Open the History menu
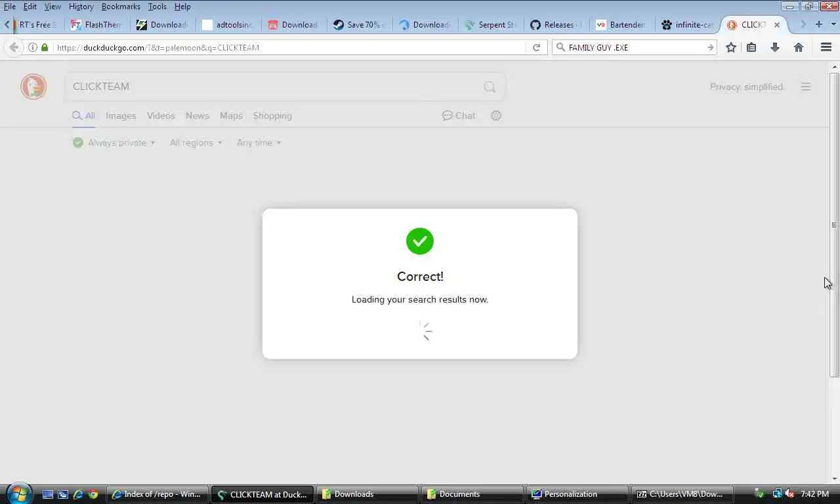This screenshot has height=504, width=840. click(81, 7)
